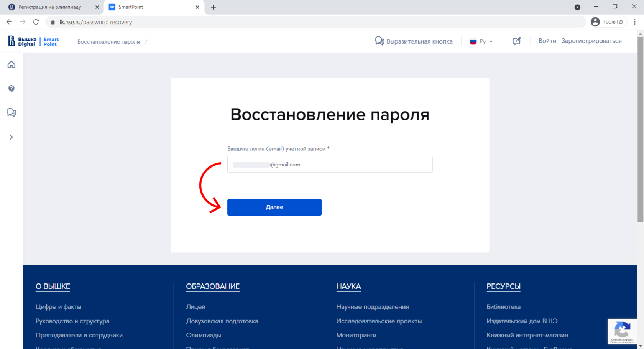The height and width of the screenshot is (349, 644).
Task: Open the О ВЫШКЕ footer heading
Action: click(x=53, y=286)
